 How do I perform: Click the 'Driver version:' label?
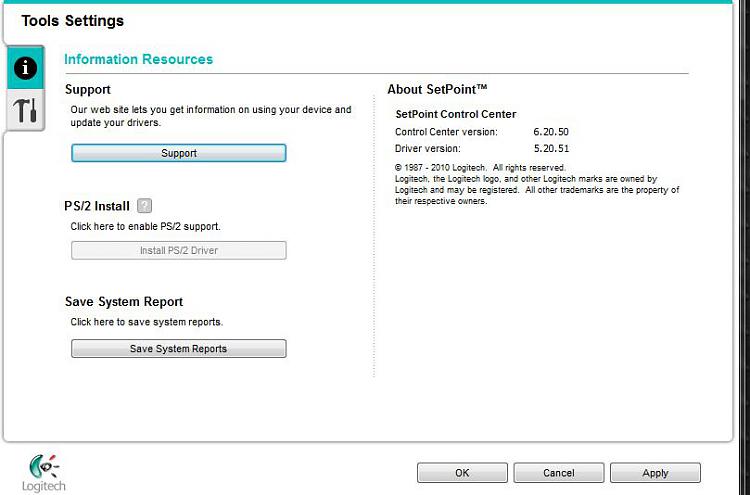(x=428, y=148)
